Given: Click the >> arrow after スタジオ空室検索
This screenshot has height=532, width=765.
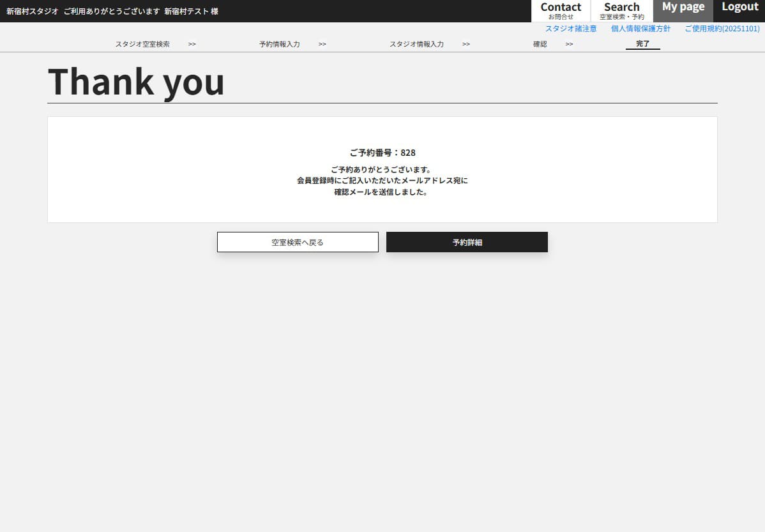Looking at the screenshot, I should pos(192,44).
